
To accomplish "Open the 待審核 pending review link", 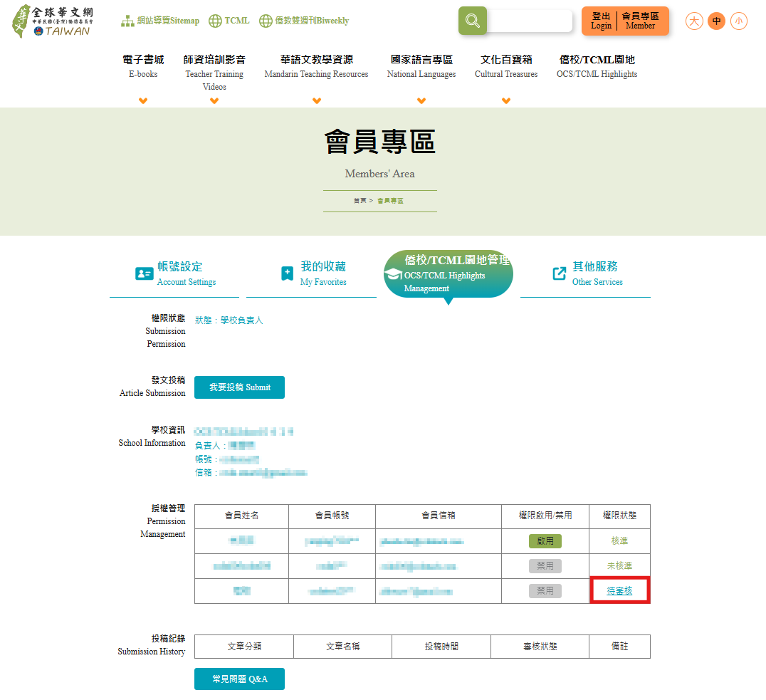I will (x=619, y=590).
